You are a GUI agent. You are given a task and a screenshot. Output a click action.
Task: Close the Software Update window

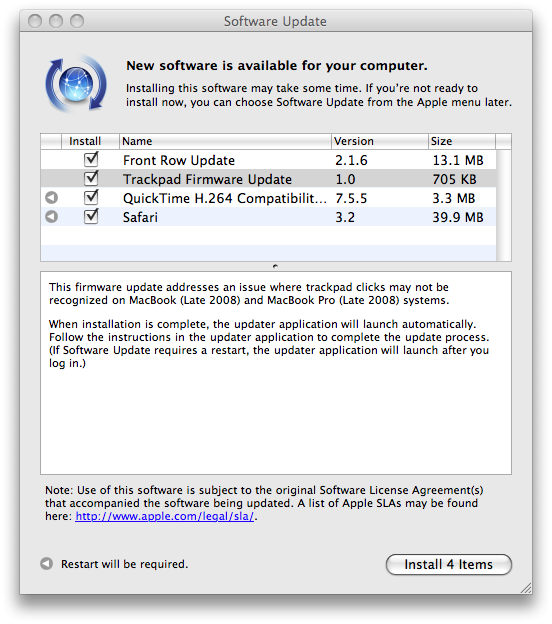35,21
